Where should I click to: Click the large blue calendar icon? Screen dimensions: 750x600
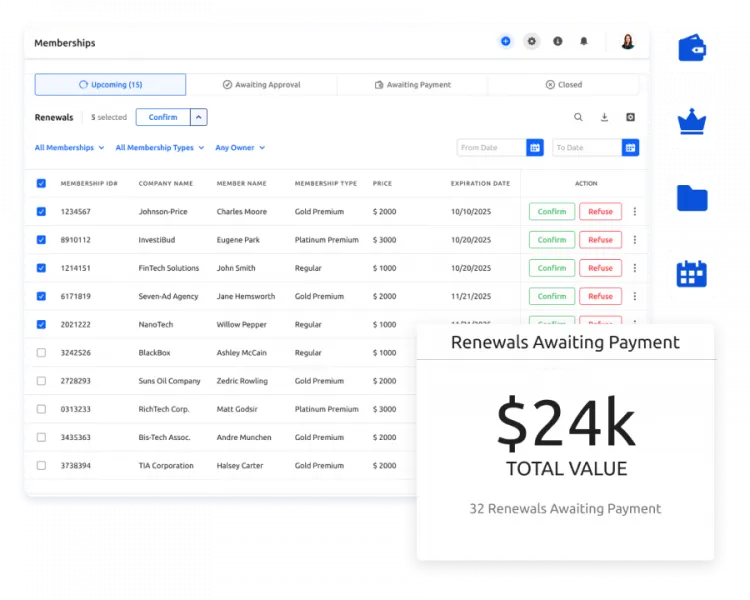coord(692,274)
